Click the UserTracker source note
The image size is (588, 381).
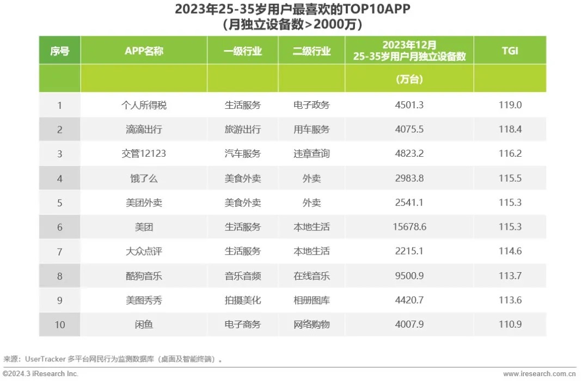(x=114, y=359)
